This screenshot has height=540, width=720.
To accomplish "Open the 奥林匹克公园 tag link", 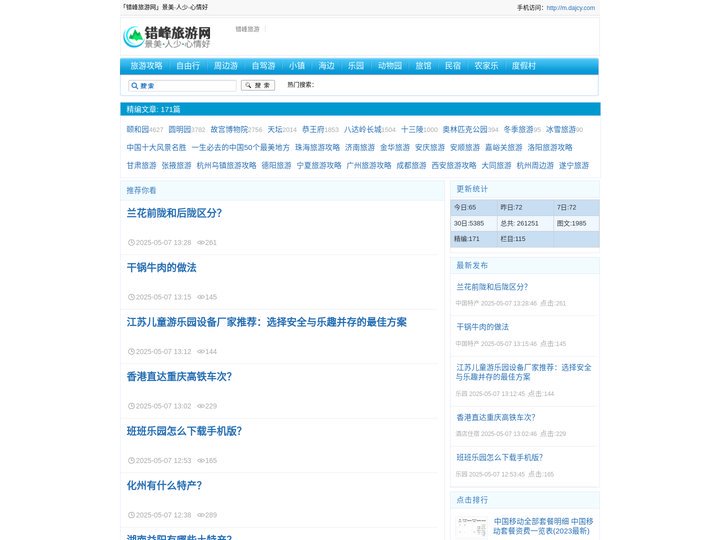I will [465, 129].
